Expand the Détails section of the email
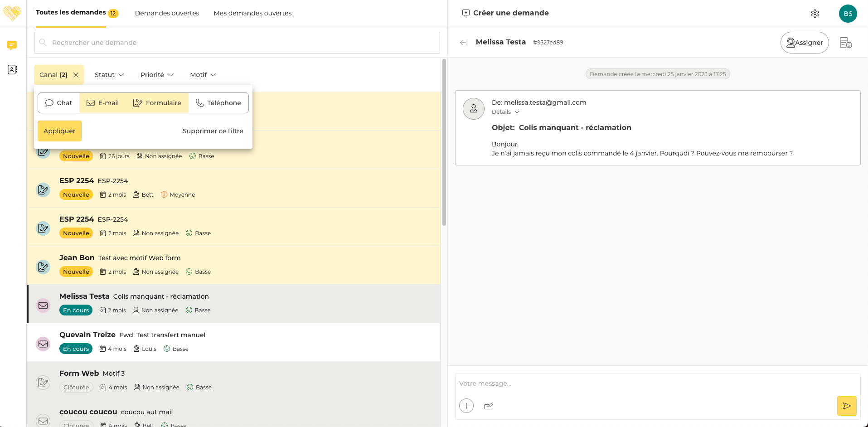Screen dimensions: 868x427 pos(505,112)
